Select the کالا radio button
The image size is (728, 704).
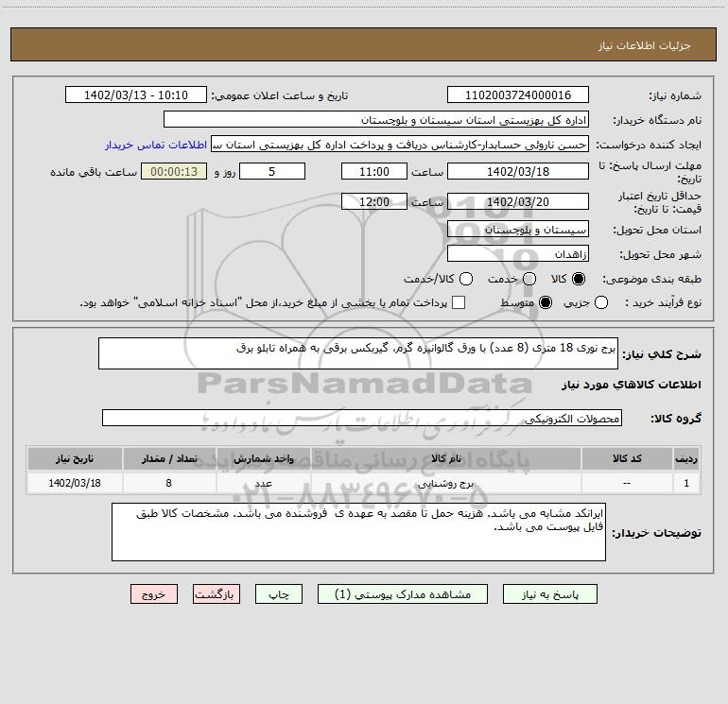pos(579,279)
